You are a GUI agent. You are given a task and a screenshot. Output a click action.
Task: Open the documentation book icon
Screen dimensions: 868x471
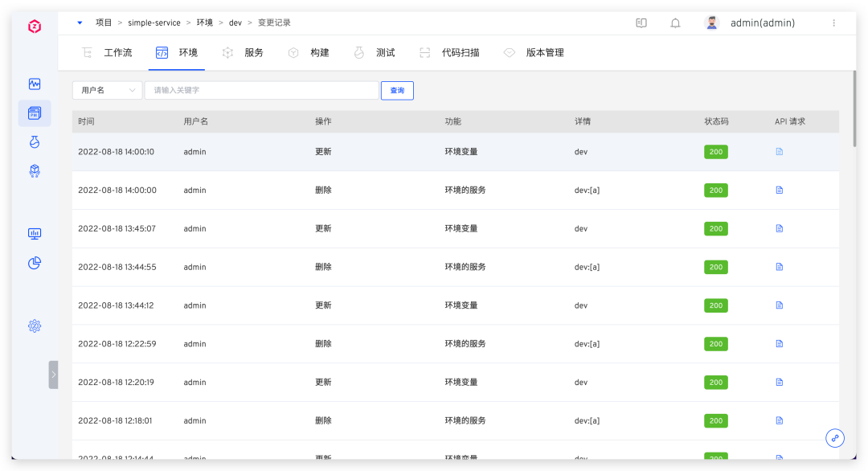pos(641,23)
